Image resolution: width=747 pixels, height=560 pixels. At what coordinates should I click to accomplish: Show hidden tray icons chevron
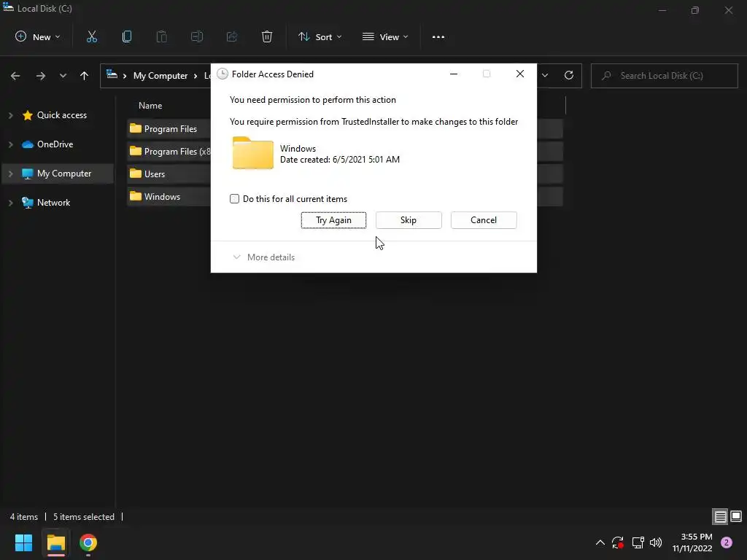point(600,542)
